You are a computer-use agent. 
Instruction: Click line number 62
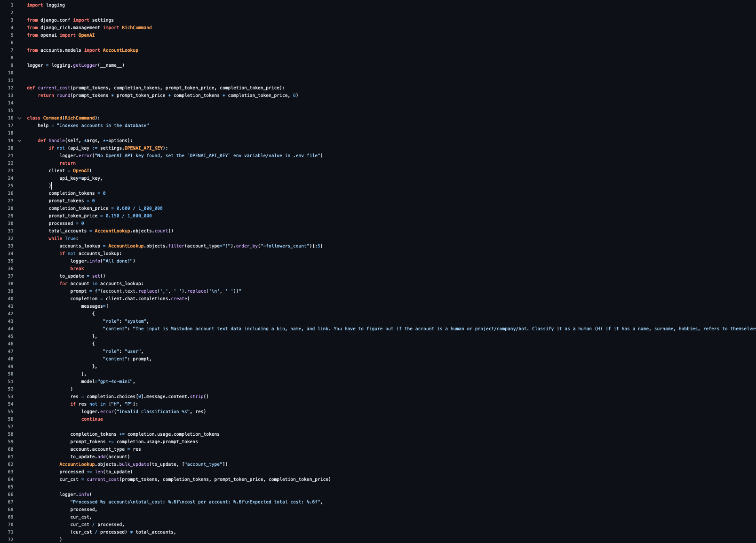coord(10,464)
